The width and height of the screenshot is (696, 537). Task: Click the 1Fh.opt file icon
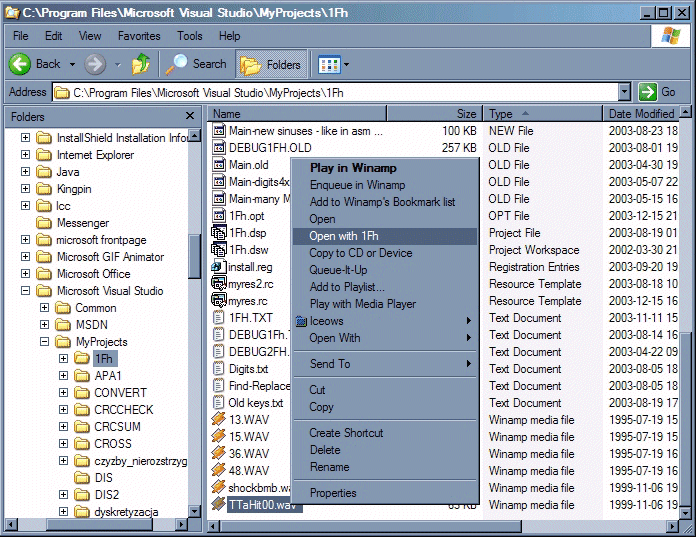[x=218, y=216]
